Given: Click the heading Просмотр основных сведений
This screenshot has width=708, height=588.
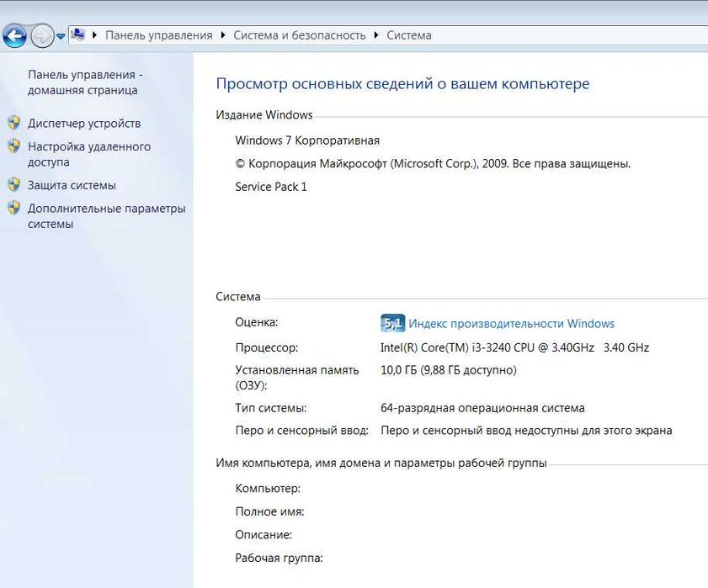Looking at the screenshot, I should coord(402,83).
